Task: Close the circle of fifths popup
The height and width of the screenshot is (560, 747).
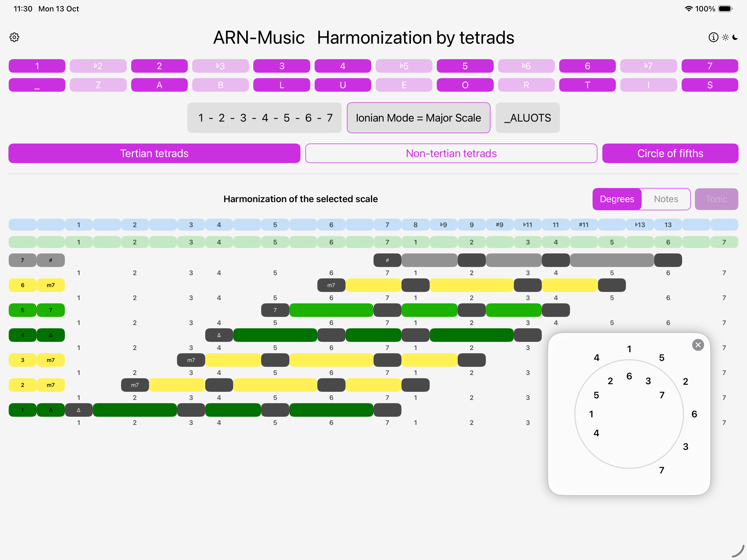Action: point(698,345)
